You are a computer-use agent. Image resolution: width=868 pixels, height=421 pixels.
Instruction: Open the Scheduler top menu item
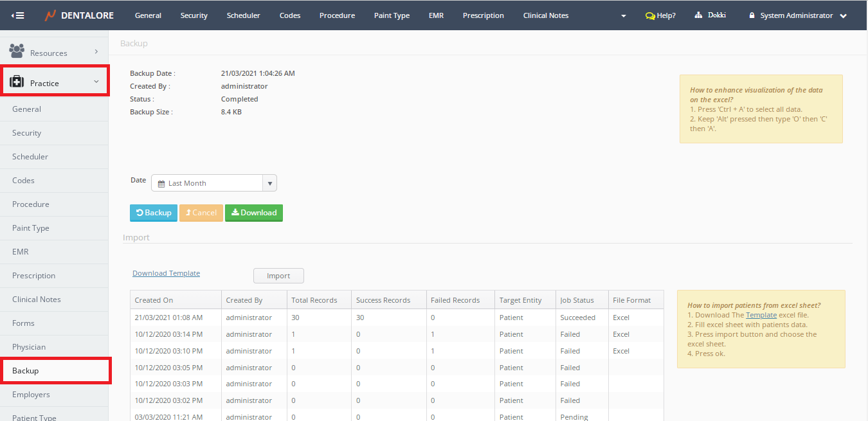243,15
